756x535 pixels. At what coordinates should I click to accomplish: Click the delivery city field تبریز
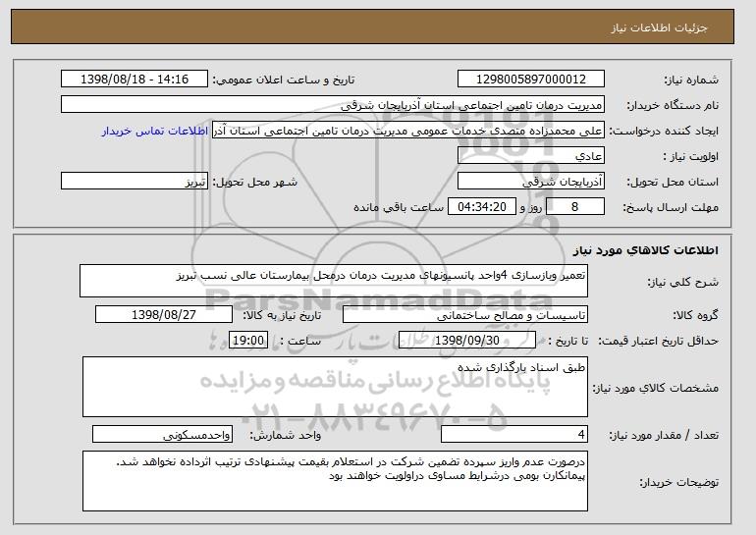coord(135,182)
